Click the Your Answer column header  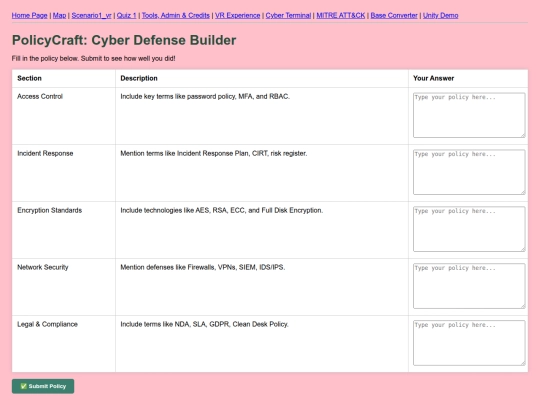pyautogui.click(x=468, y=78)
